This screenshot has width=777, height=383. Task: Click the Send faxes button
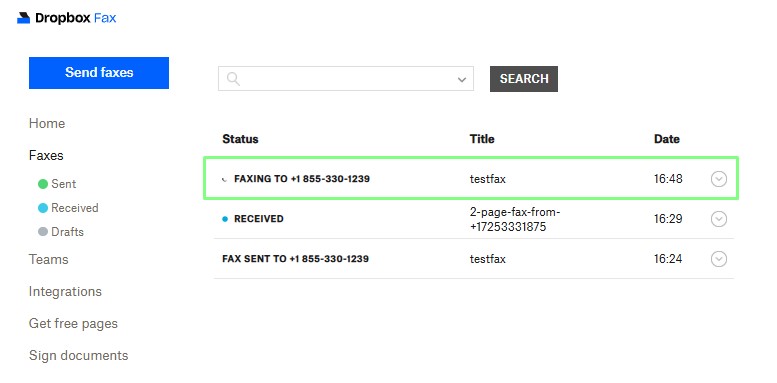pos(99,73)
